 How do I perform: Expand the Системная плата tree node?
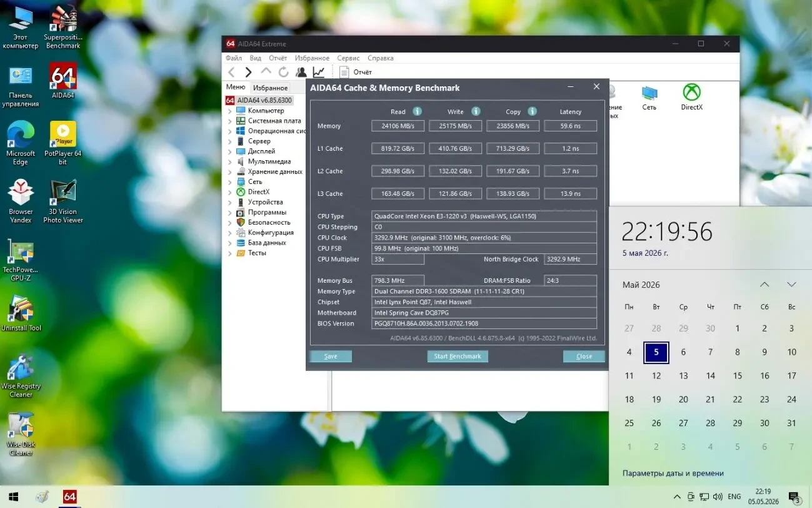229,121
